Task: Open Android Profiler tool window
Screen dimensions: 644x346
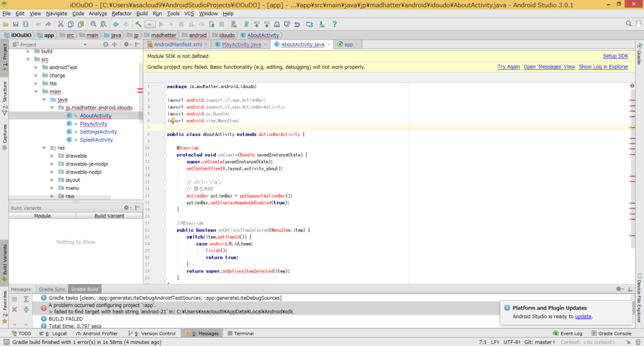Action: (x=97, y=333)
